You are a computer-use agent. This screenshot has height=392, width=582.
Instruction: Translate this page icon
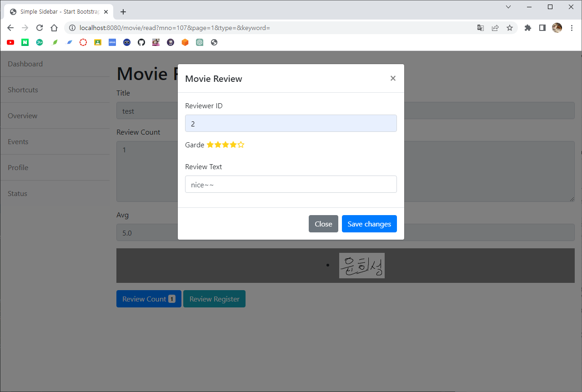point(481,28)
